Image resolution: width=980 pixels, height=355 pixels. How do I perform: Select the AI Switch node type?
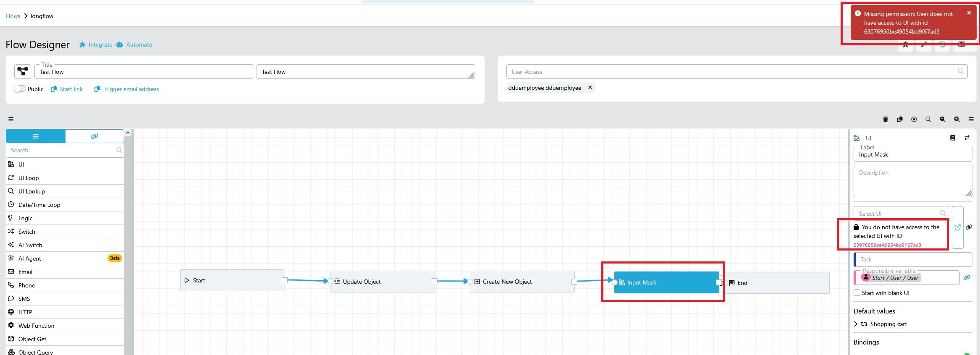pyautogui.click(x=65, y=245)
